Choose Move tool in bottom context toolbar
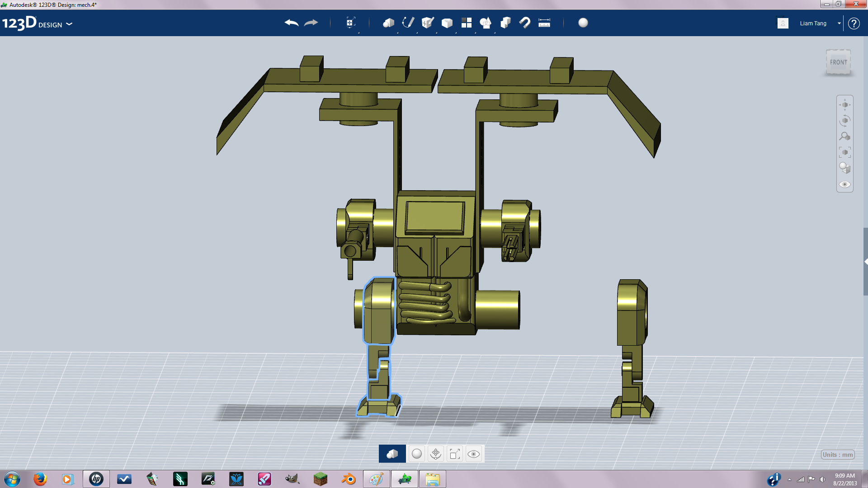The image size is (868, 488). 436,454
